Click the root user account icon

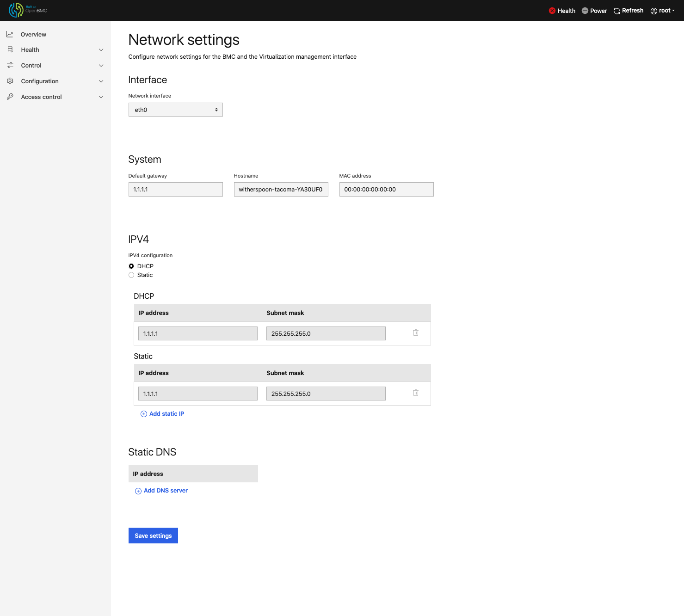pyautogui.click(x=653, y=10)
